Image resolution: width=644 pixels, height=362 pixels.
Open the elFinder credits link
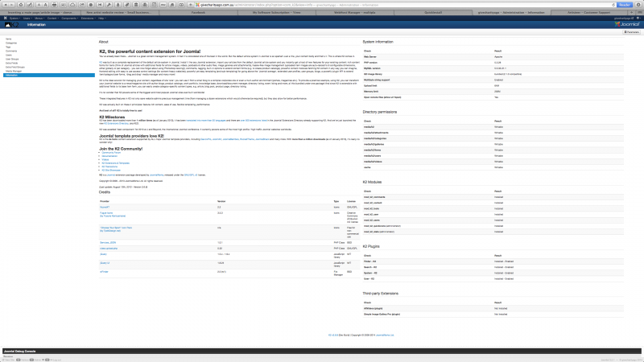tap(104, 272)
